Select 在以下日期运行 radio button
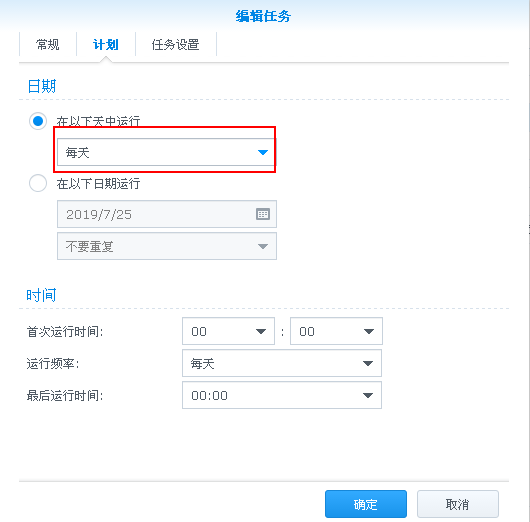This screenshot has height=522, width=530. 38,183
